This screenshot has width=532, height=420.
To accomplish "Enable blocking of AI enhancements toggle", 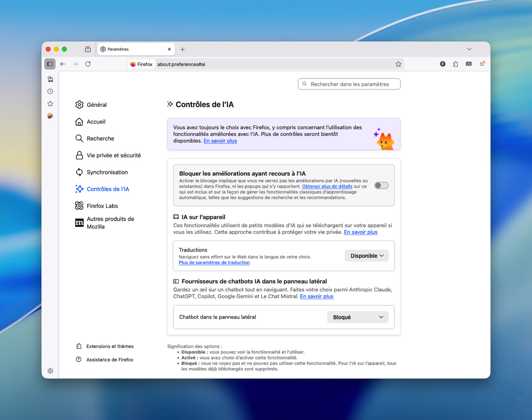I will pyautogui.click(x=381, y=185).
